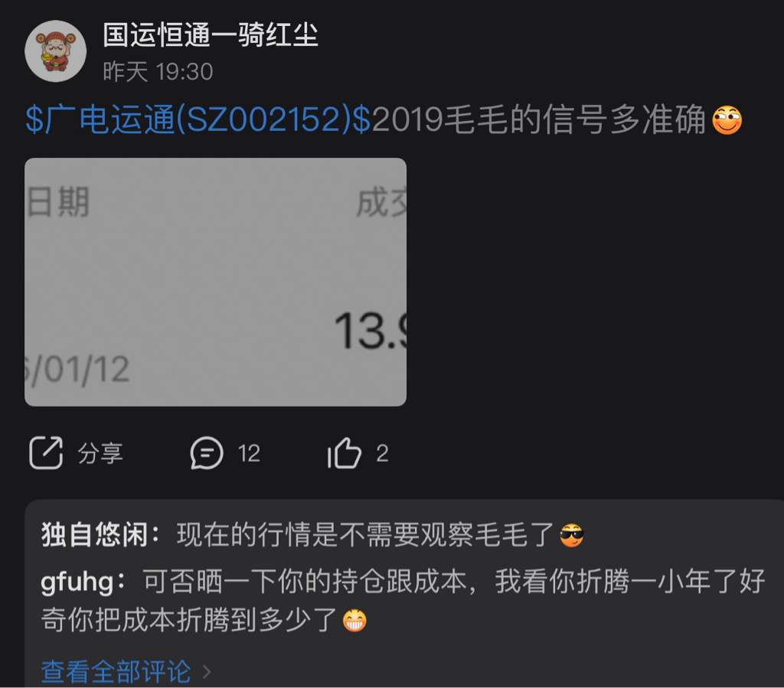The width and height of the screenshot is (784, 688).
Task: Tap the grinning emoji in gfuhg's comment
Action: (x=354, y=621)
